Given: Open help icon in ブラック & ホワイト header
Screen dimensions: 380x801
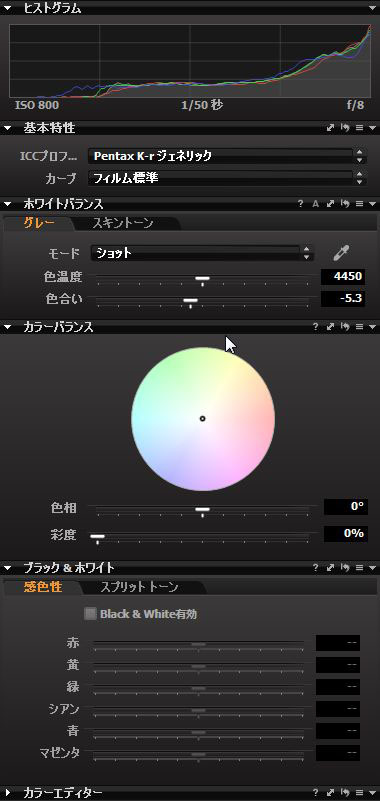Looking at the screenshot, I should coord(316,568).
